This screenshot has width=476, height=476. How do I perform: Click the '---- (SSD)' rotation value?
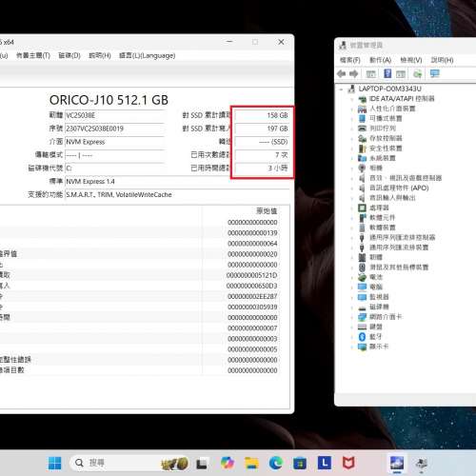[273, 142]
